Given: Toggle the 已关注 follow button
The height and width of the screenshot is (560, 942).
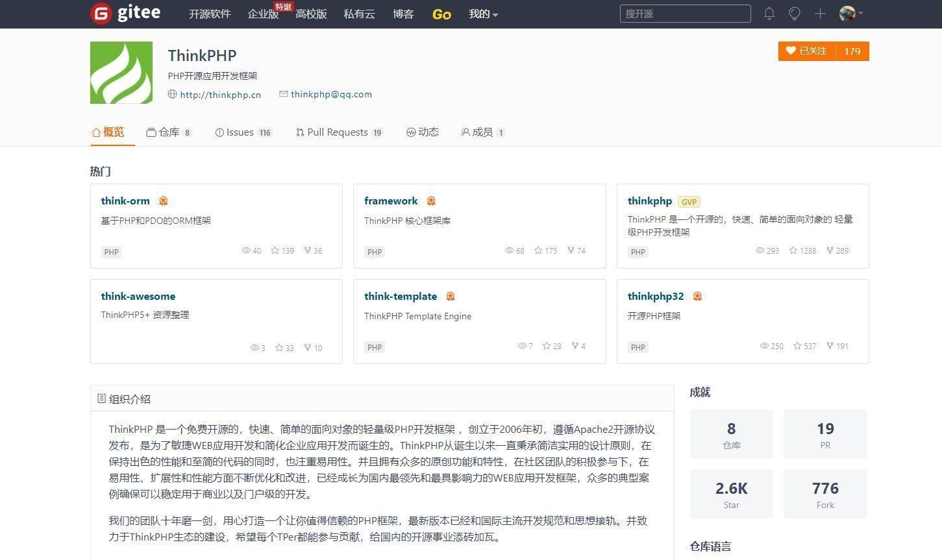Looking at the screenshot, I should click(x=807, y=51).
